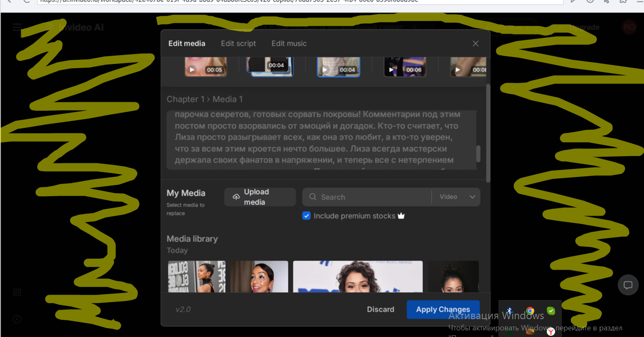Click the Upgrade button in the header
This screenshot has width=644, height=337.
point(584,27)
